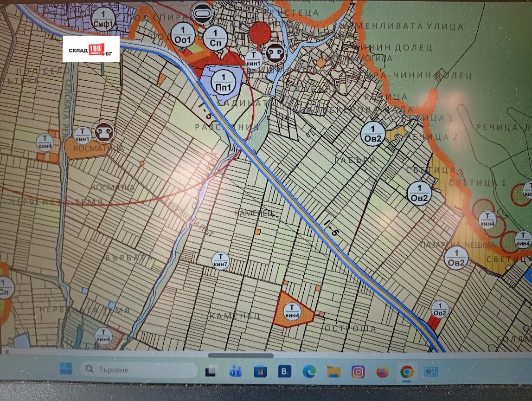Click the Windows Start button

[x=66, y=369]
